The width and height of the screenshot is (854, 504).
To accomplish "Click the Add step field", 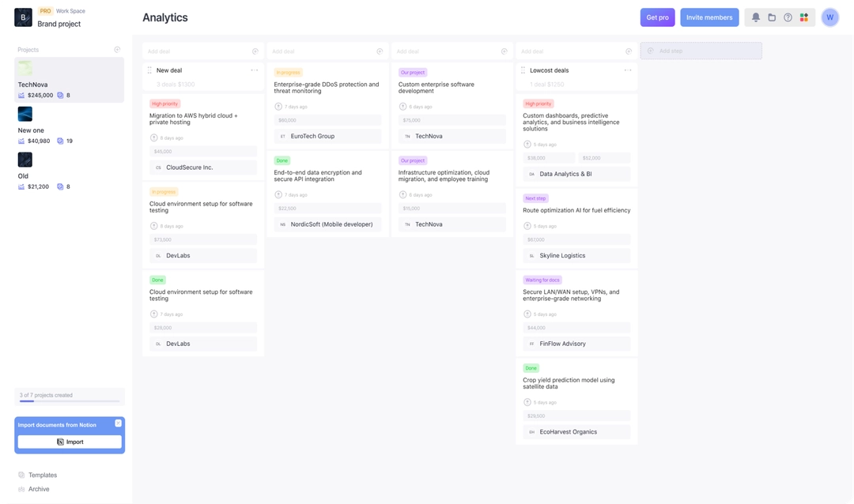I will 701,51.
